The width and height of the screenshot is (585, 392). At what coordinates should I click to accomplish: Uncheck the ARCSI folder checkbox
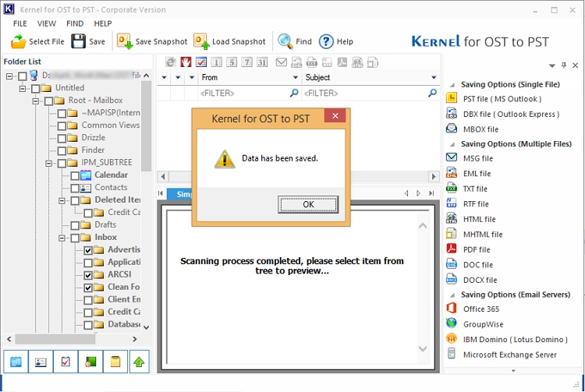click(x=88, y=275)
